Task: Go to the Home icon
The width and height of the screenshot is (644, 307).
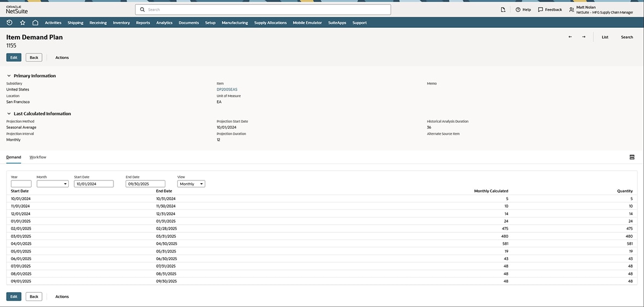Action: coord(35,22)
